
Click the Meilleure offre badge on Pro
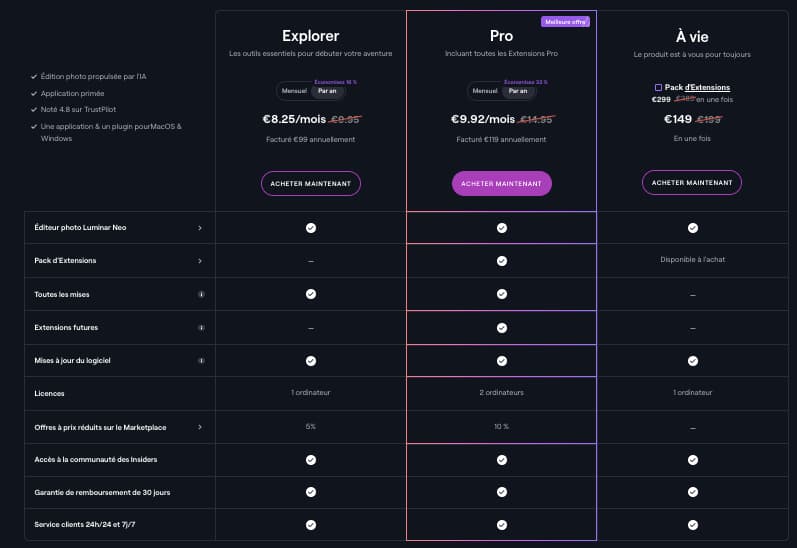[x=565, y=22]
